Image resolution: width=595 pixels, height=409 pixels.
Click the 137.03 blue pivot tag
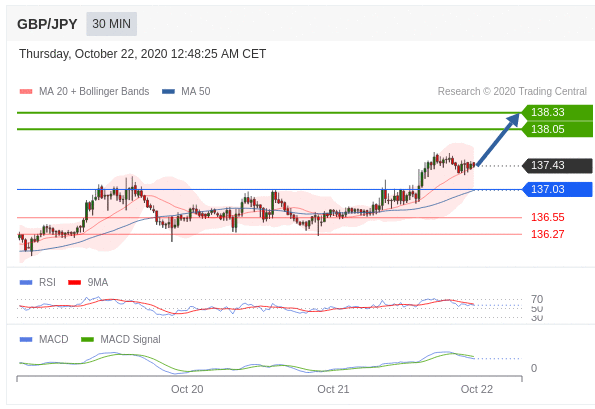[x=557, y=189]
